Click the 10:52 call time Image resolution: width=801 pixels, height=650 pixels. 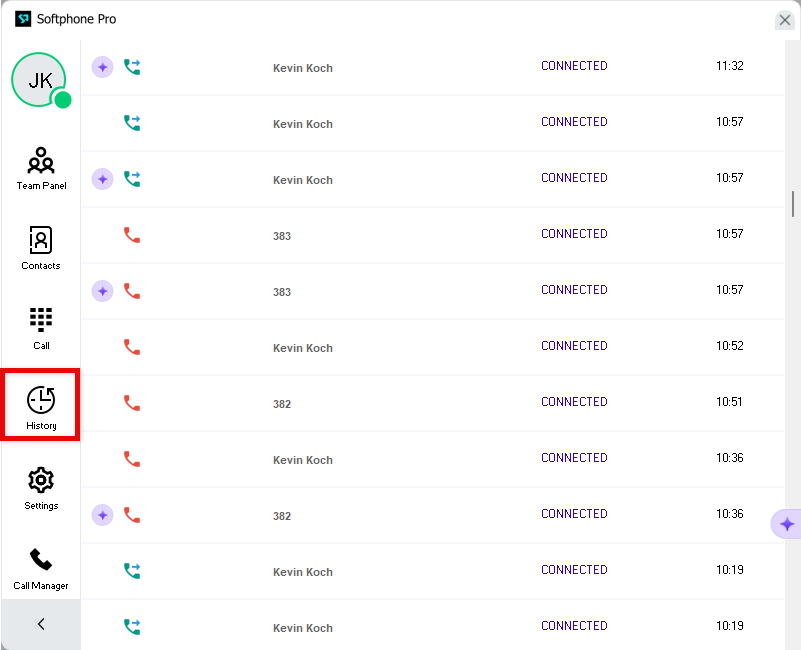(x=729, y=346)
